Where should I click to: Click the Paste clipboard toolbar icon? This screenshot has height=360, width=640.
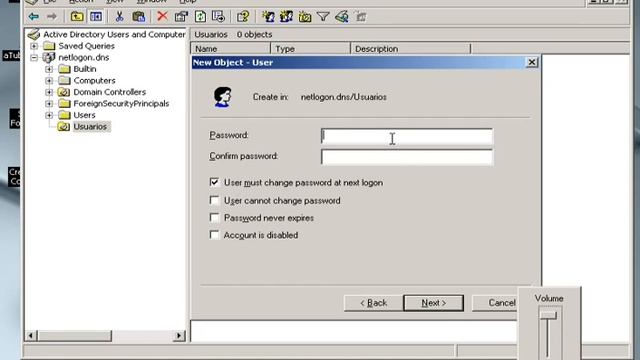click(x=139, y=17)
